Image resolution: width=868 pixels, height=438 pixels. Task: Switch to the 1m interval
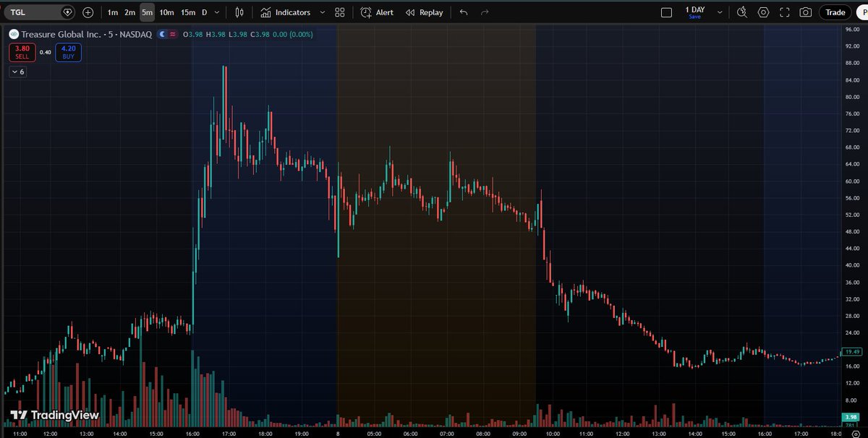coord(112,12)
